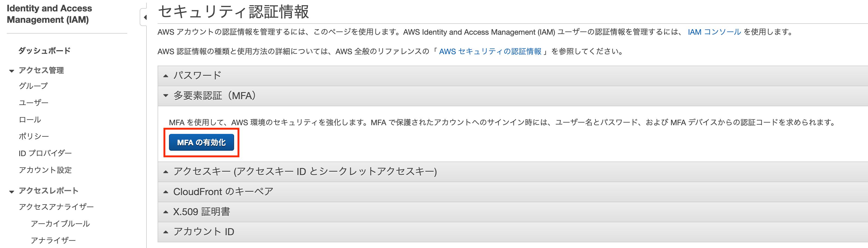The image size is (868, 248).
Task: Open ID プロバイダー in the sidebar
Action: tap(45, 153)
